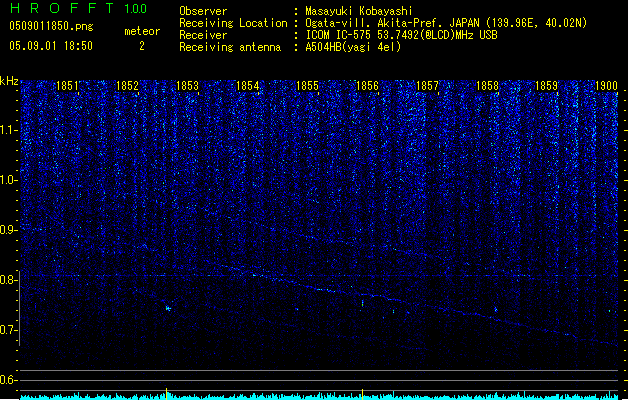Image resolution: width=629 pixels, height=400 pixels.
Task: Click the Ogata-vill. Akita-Pref. JAPAN location text
Action: point(446,23)
